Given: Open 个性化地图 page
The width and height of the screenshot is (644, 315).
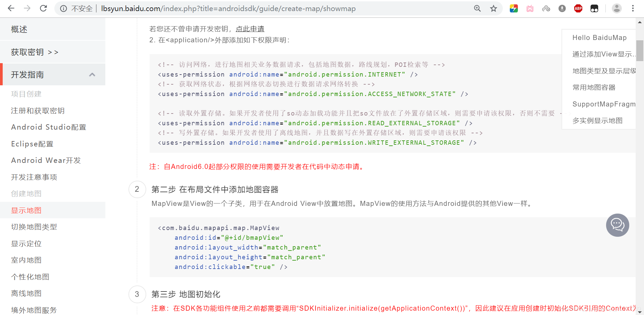Looking at the screenshot, I should [30, 277].
